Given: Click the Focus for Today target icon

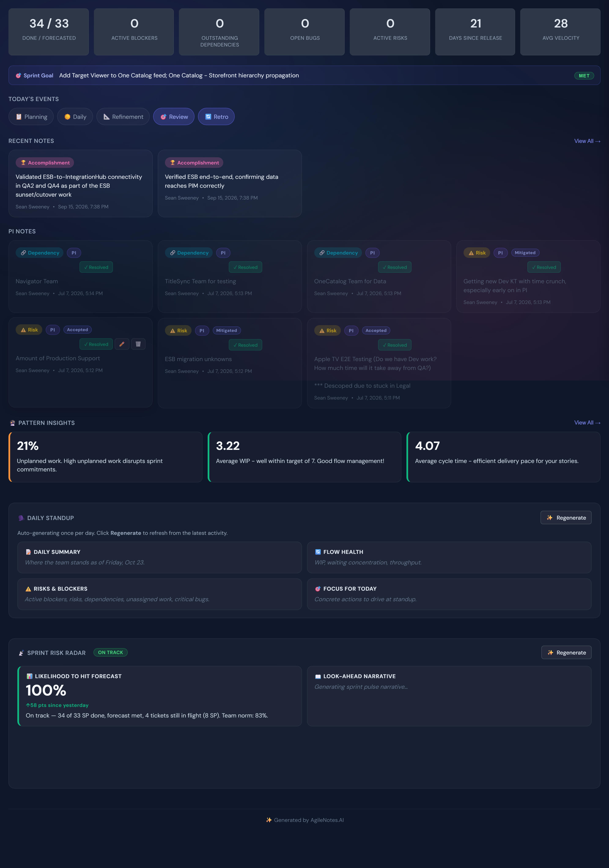Looking at the screenshot, I should click(x=318, y=589).
